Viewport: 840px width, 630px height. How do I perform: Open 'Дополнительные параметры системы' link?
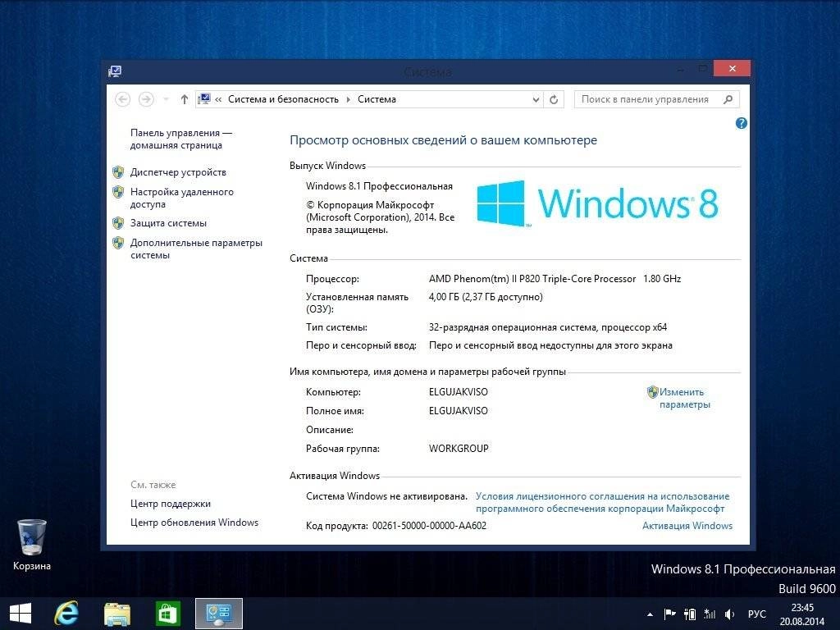point(196,249)
